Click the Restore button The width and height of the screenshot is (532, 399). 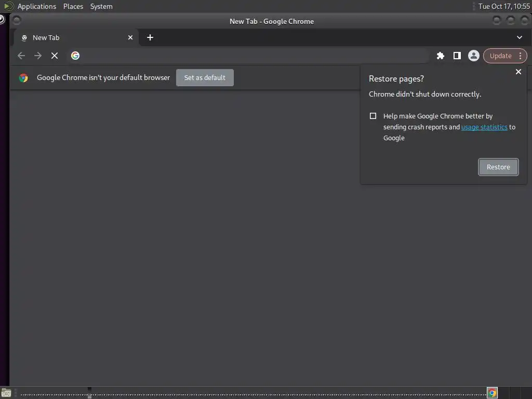pyautogui.click(x=498, y=167)
